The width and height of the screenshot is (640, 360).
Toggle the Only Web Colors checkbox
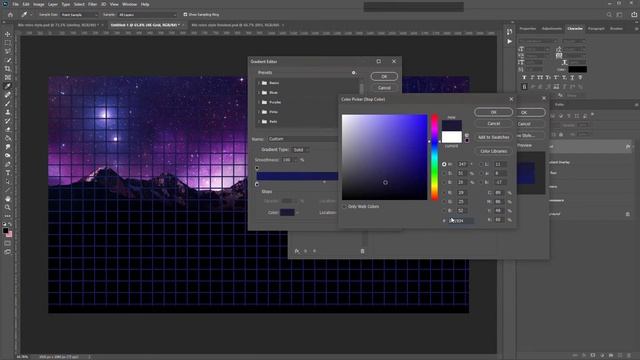point(345,207)
